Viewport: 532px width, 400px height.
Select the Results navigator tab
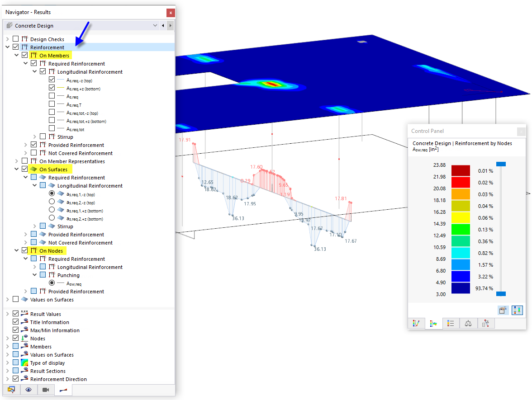(x=63, y=389)
